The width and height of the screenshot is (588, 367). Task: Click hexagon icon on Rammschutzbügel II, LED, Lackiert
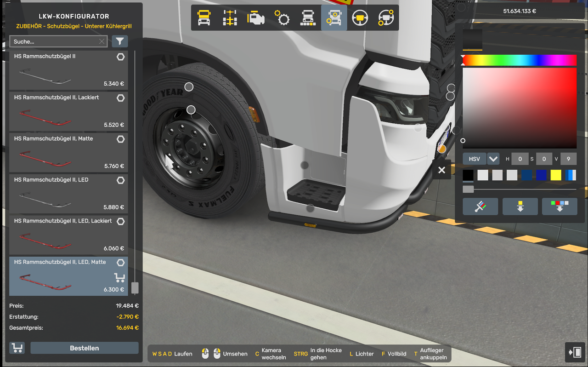click(120, 221)
